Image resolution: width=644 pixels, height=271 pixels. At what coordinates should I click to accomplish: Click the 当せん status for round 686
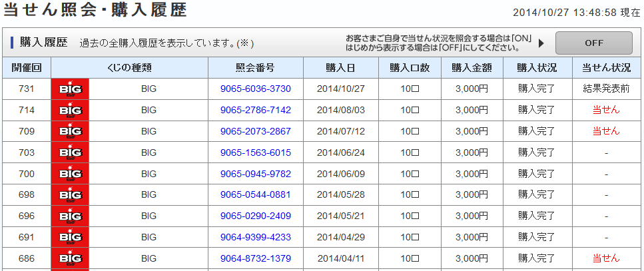(606, 258)
